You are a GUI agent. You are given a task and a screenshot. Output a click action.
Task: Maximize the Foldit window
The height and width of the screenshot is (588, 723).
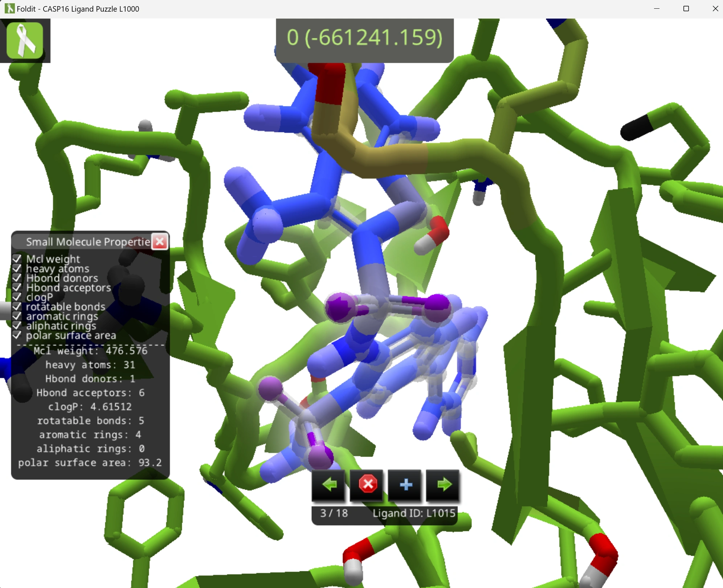coord(686,8)
